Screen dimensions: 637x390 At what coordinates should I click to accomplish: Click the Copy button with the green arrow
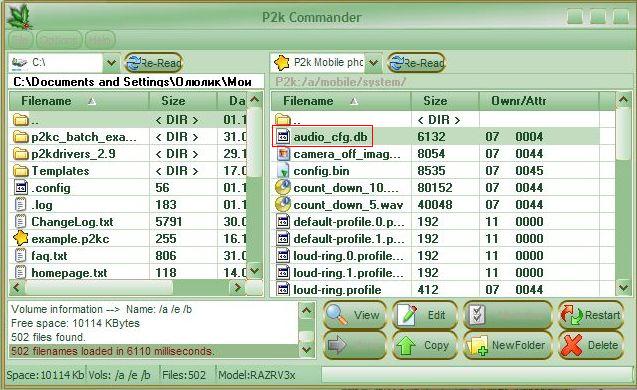pyautogui.click(x=424, y=345)
